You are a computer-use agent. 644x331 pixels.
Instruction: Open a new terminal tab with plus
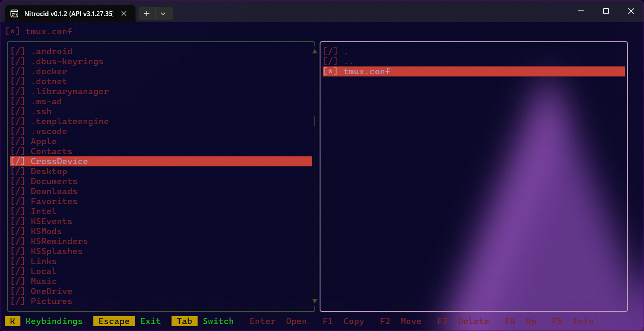coord(147,13)
